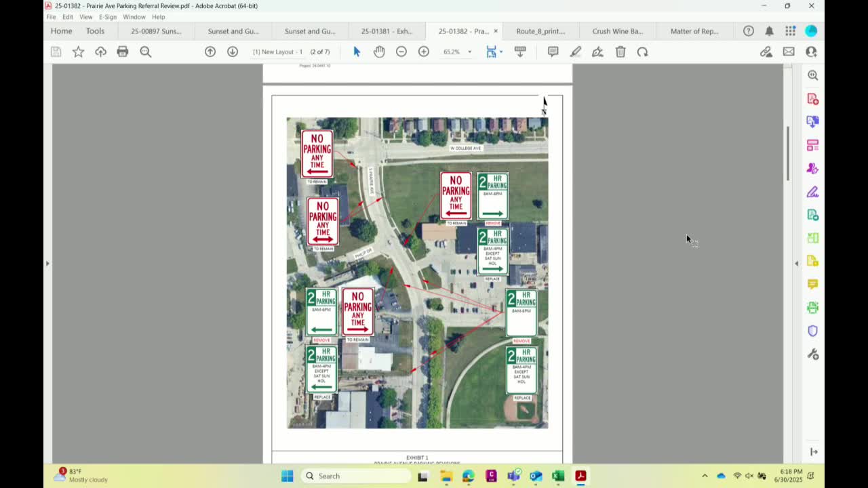The width and height of the screenshot is (868, 488).
Task: Open the Request Signatures tool in right pane
Action: 813,168
